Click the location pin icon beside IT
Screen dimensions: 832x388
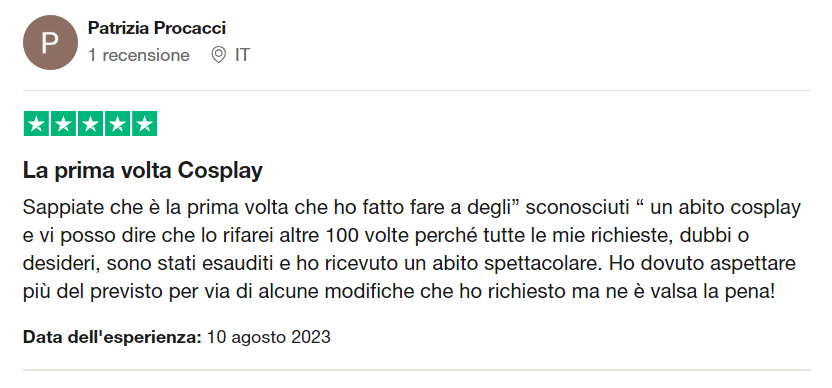coord(218,55)
